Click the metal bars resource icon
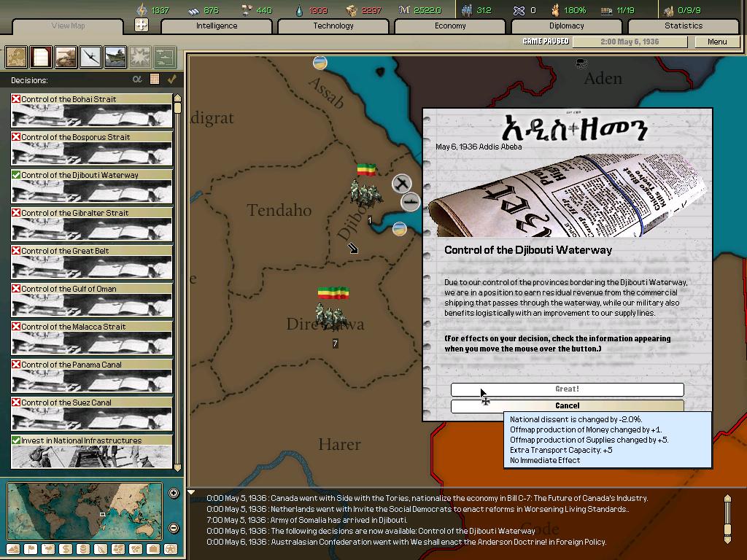 coord(193,10)
